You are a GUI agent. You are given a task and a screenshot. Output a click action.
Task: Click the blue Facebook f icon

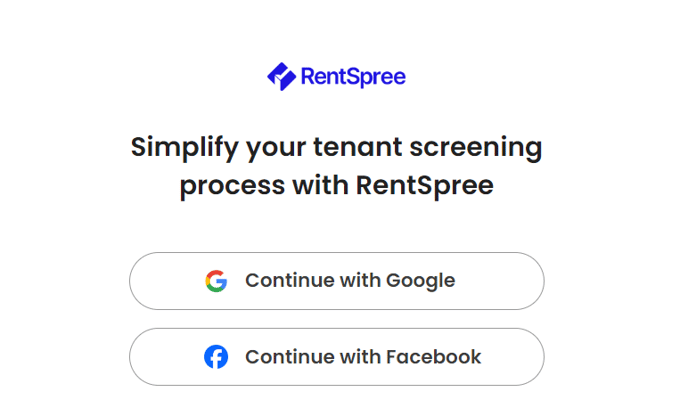[x=216, y=357]
